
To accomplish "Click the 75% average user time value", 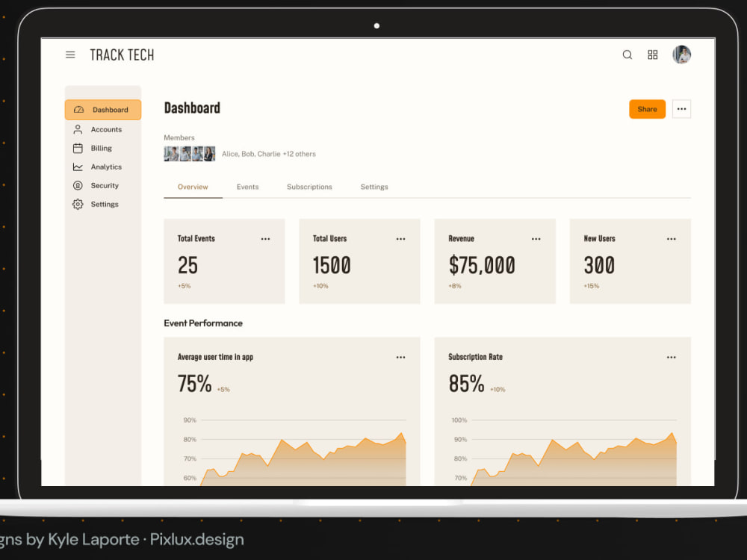I will click(x=194, y=383).
